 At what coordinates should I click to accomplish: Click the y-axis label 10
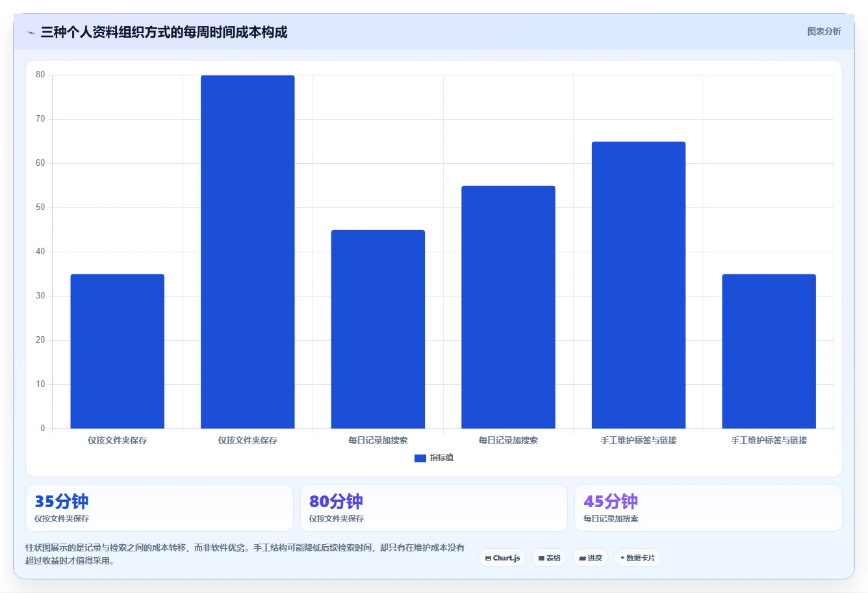pyautogui.click(x=40, y=384)
